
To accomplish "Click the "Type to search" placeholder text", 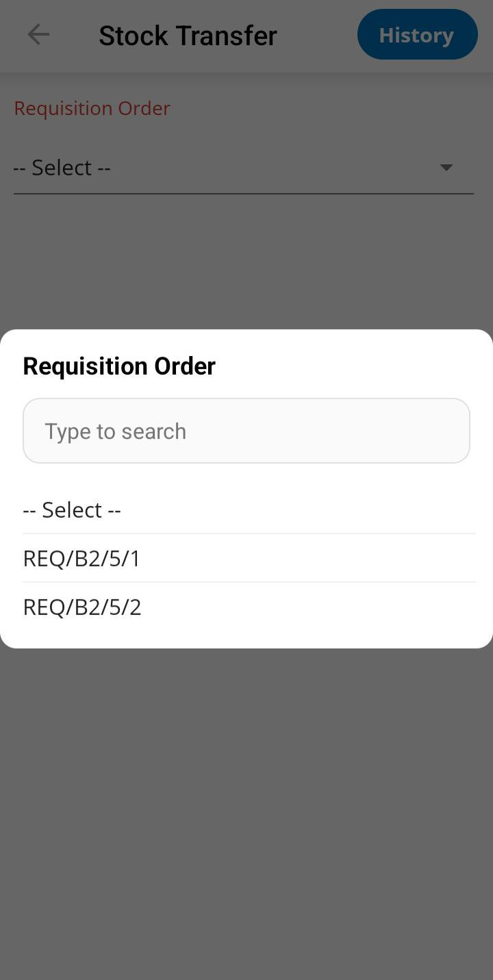I will (x=115, y=431).
